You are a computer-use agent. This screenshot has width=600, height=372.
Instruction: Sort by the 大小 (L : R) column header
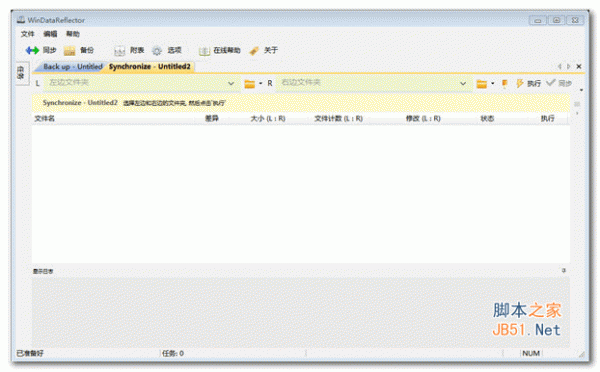268,119
